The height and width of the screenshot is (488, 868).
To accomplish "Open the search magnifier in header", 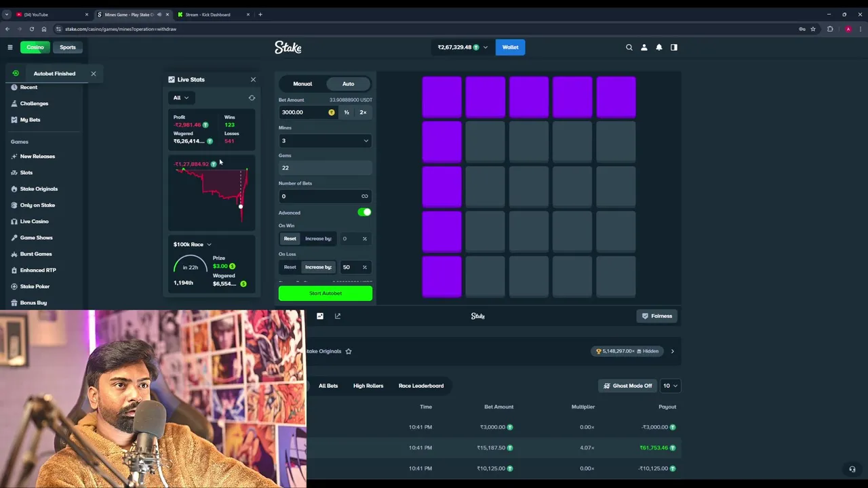I will 629,47.
